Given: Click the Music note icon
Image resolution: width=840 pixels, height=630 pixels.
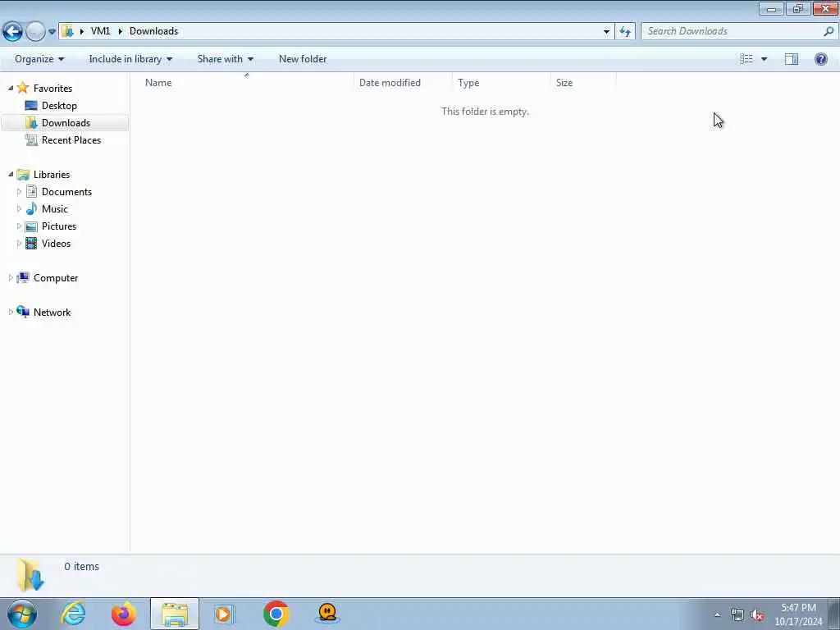Looking at the screenshot, I should (x=31, y=209).
